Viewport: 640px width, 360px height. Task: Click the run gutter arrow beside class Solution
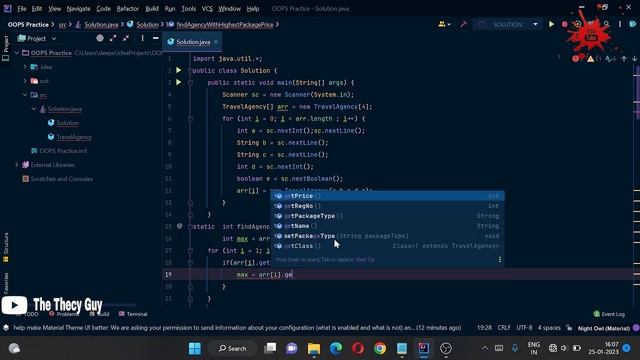click(x=178, y=70)
